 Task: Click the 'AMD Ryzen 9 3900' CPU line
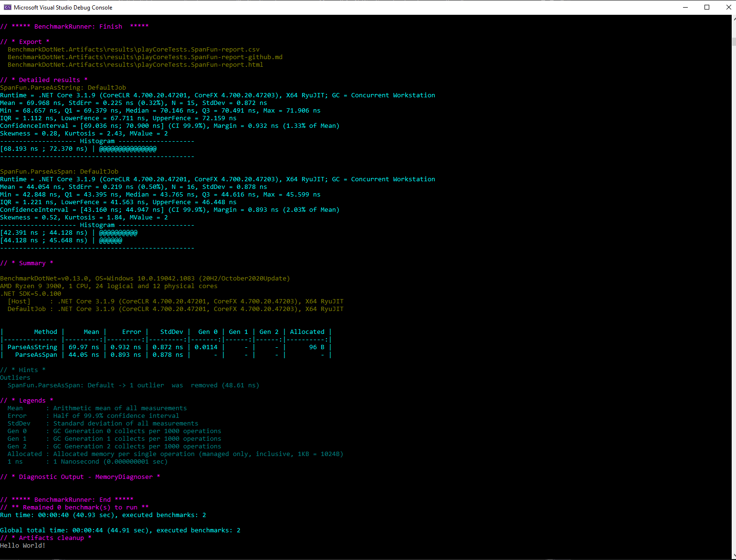click(109, 286)
